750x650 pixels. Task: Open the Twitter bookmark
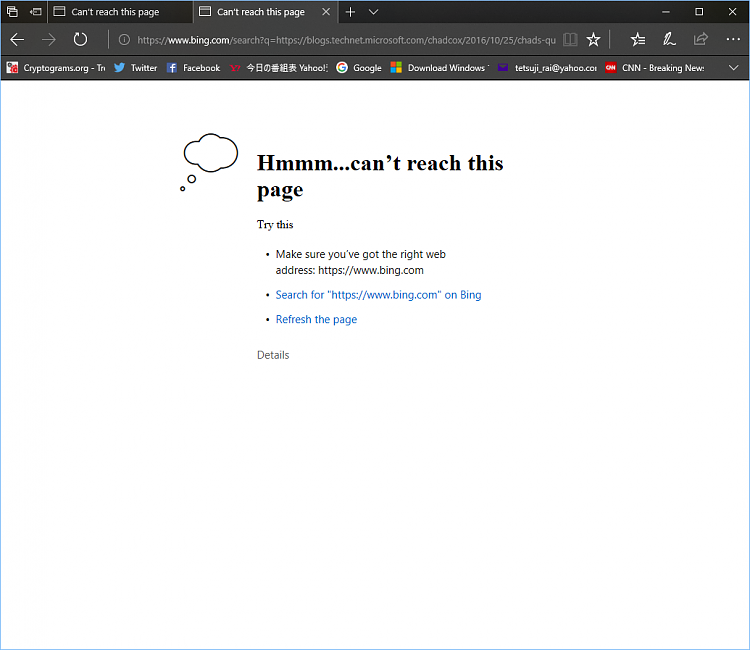pos(135,68)
